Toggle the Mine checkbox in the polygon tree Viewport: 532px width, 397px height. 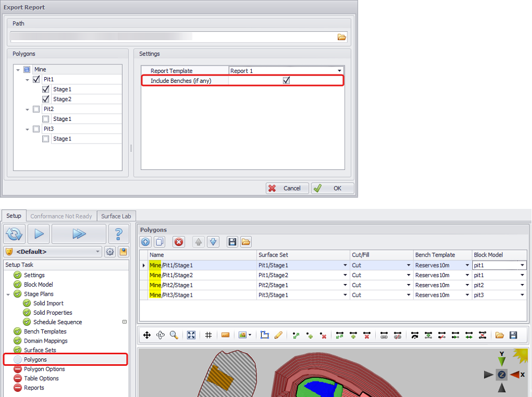[27, 70]
